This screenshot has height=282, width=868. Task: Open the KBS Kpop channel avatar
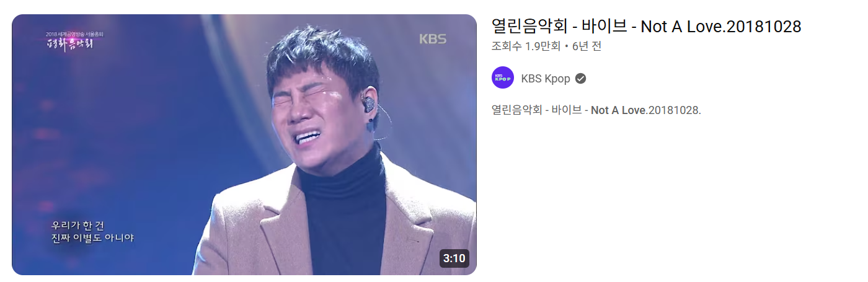pos(503,78)
